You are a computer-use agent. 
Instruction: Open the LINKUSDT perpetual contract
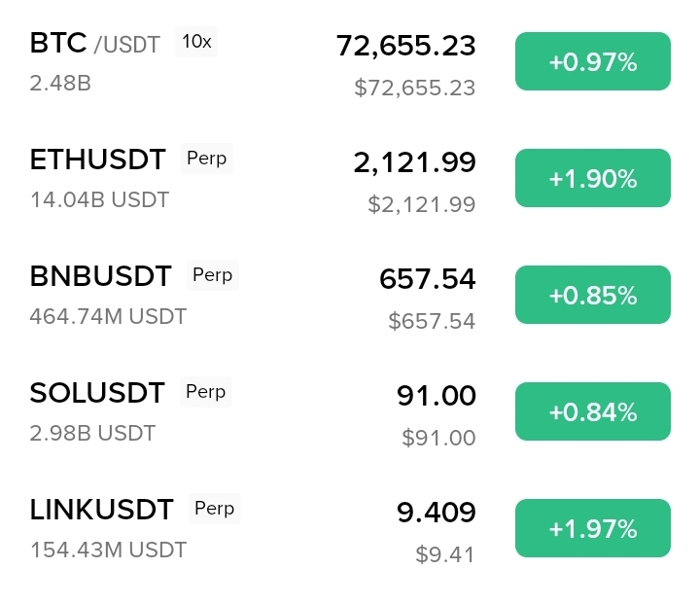pyautogui.click(x=350, y=528)
